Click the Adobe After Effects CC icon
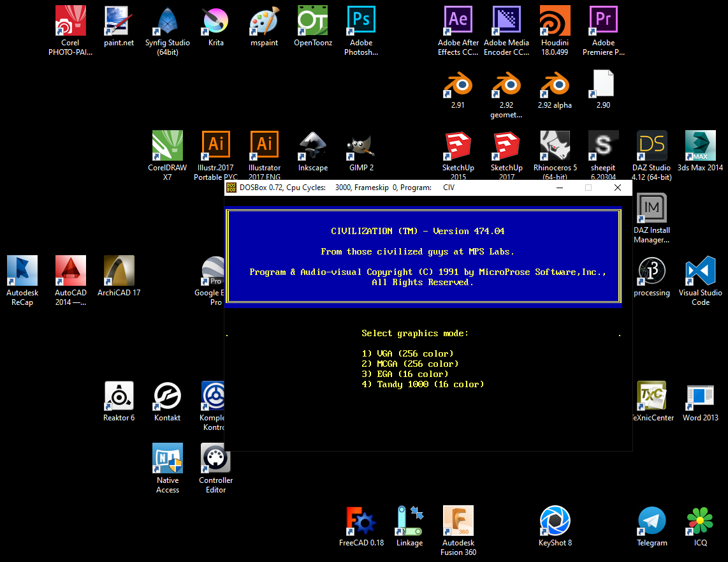 coord(458,21)
